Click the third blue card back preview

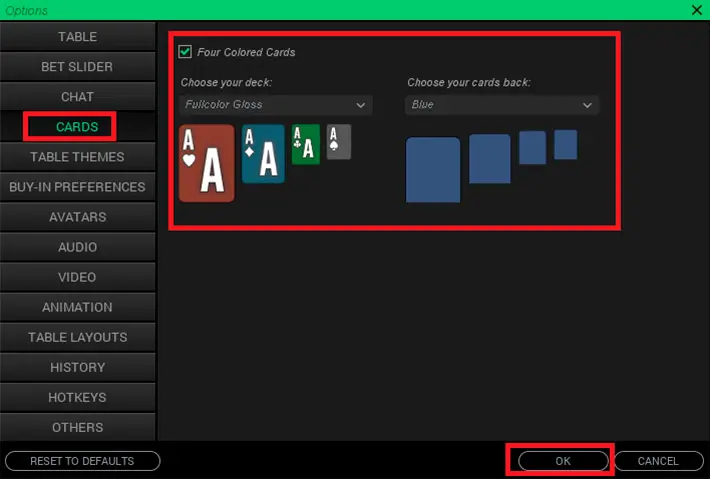pyautogui.click(x=532, y=148)
